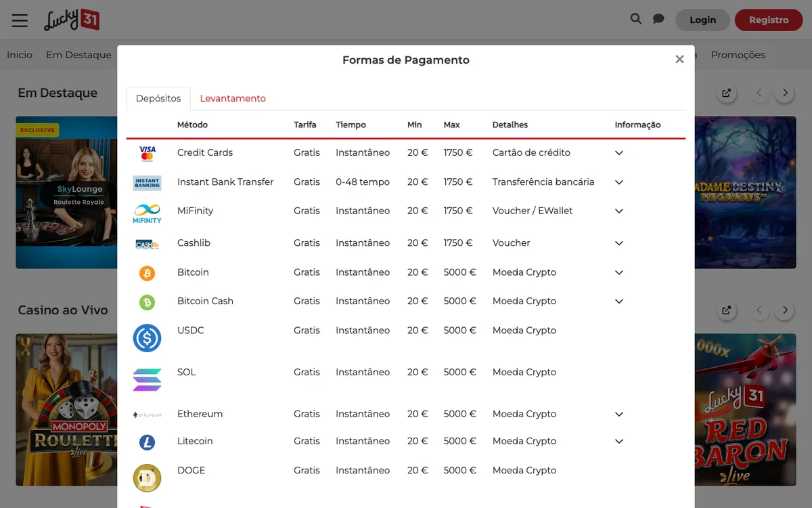The image size is (812, 508).
Task: Open Red Baron Live game thumbnail
Action: (x=745, y=410)
